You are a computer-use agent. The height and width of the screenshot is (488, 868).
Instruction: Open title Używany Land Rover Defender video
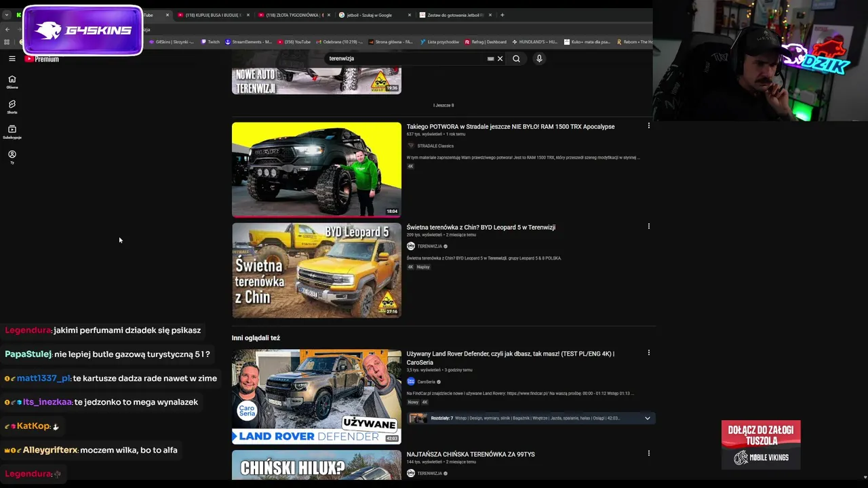[x=511, y=357]
